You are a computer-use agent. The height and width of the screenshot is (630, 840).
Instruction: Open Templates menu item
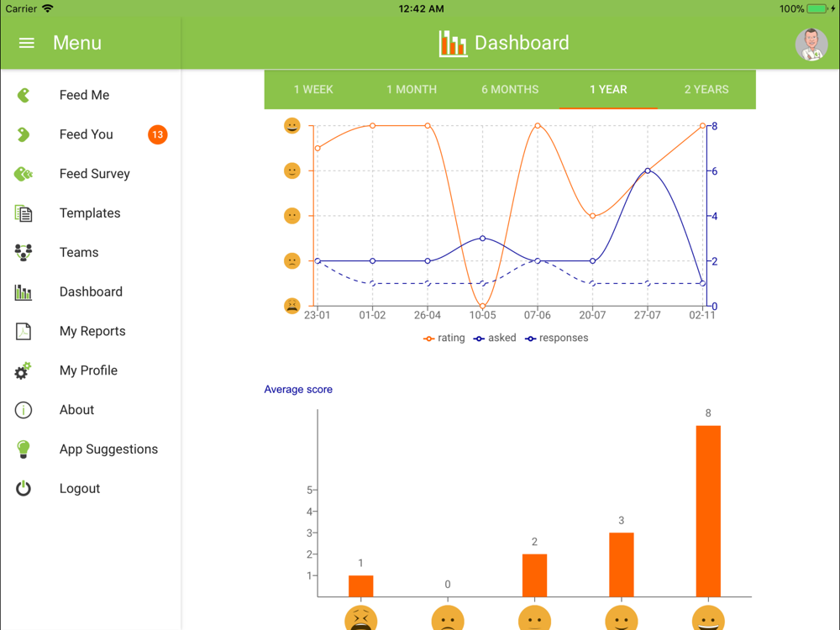pyautogui.click(x=91, y=213)
